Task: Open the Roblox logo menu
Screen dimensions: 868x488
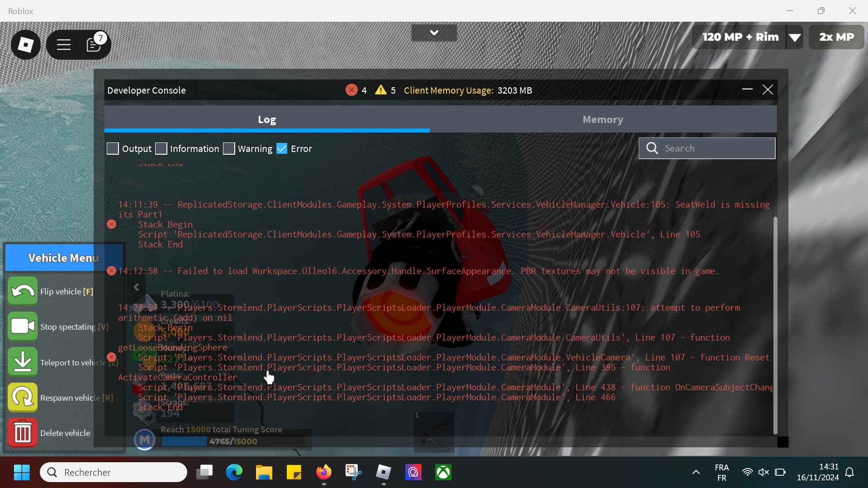Action: [x=25, y=44]
